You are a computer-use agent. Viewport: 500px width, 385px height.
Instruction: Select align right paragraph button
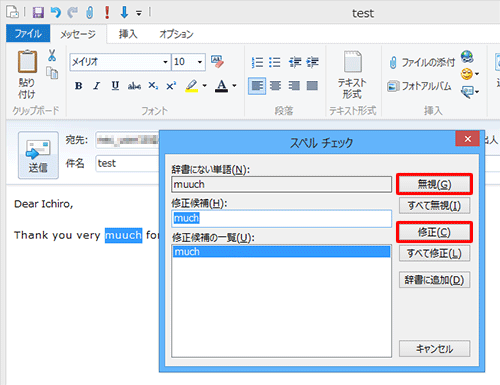(x=294, y=86)
